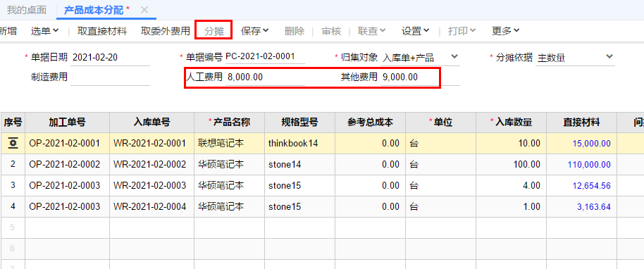
Task: Click the 入库数量 column header
Action: 512,123
